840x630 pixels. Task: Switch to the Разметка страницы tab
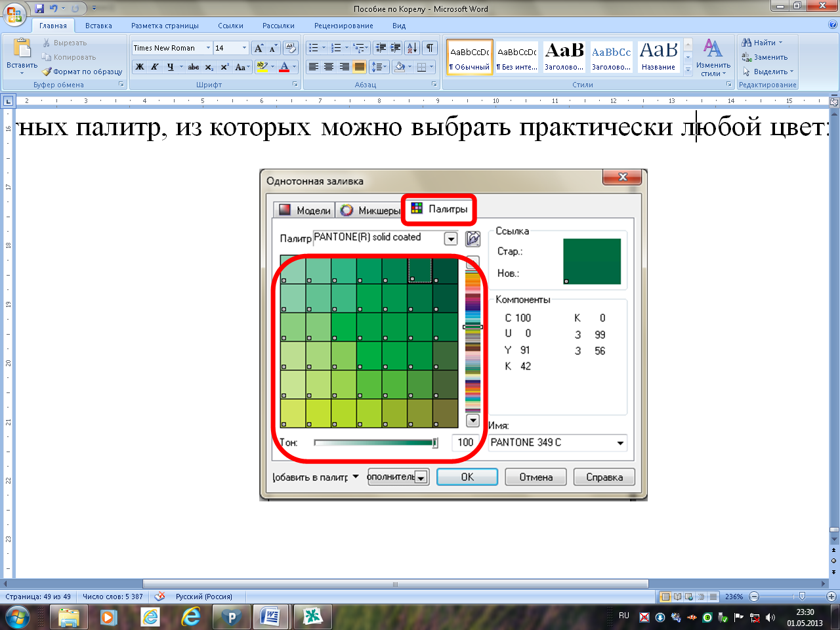(165, 26)
